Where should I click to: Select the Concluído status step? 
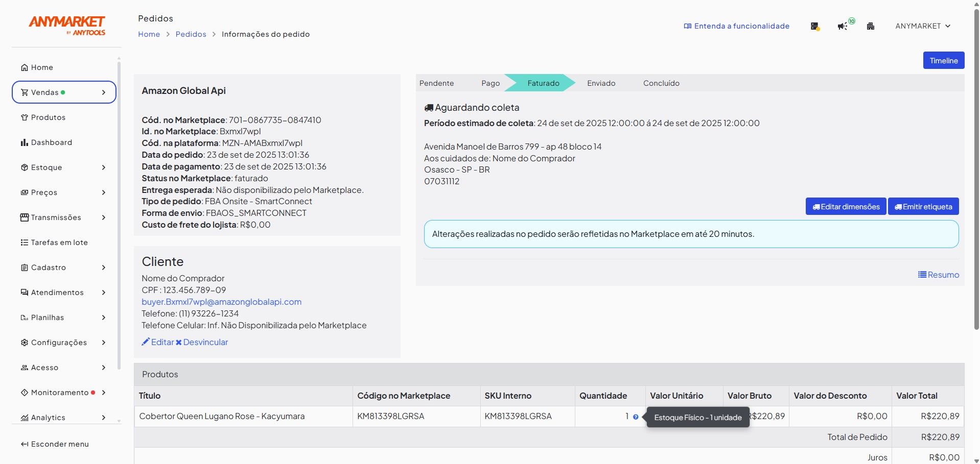click(x=661, y=83)
